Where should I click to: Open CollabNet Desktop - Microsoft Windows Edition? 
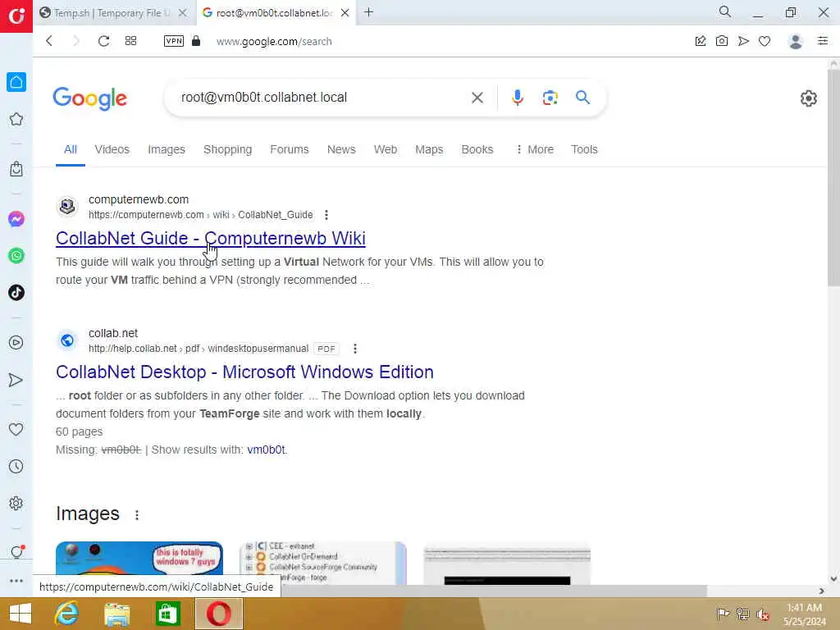click(x=244, y=372)
